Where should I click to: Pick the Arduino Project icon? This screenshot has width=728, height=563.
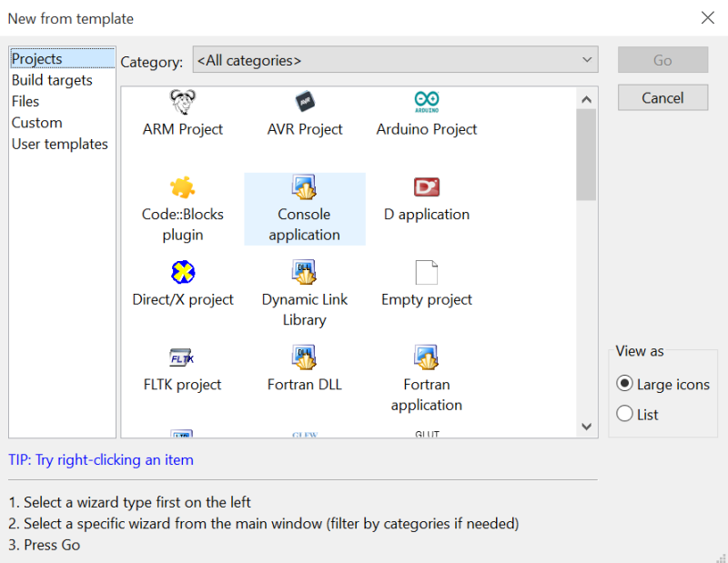(427, 102)
